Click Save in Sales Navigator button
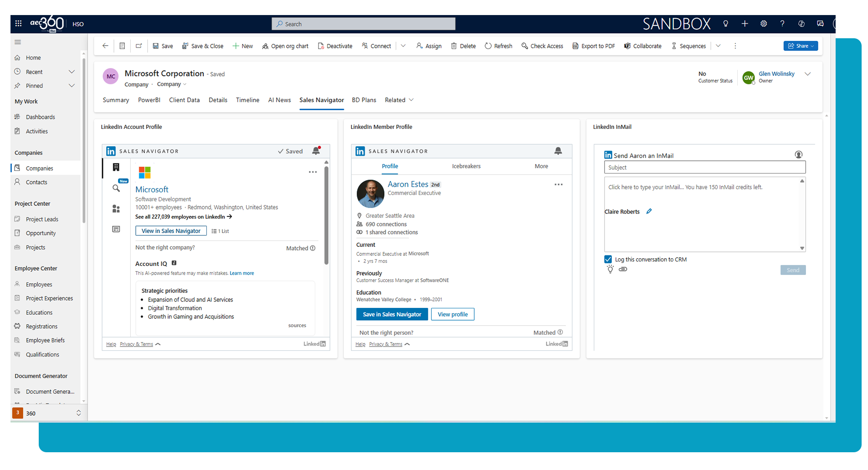The width and height of the screenshot is (868, 470). [392, 314]
